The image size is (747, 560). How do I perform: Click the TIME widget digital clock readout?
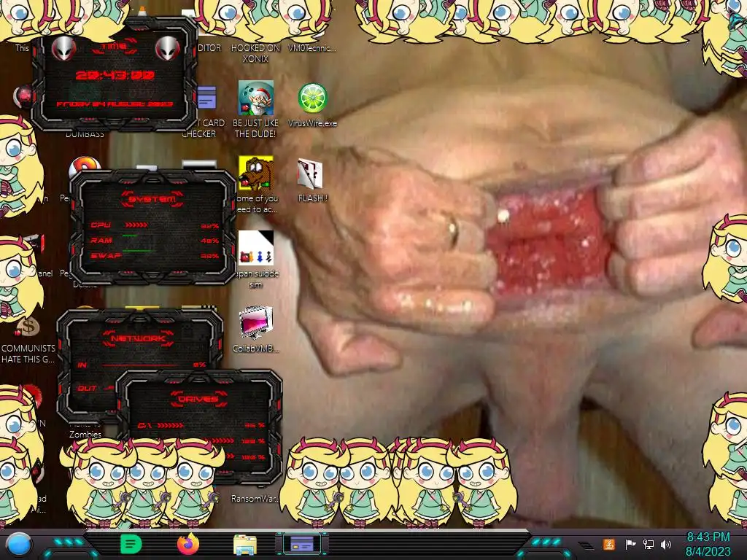point(115,75)
